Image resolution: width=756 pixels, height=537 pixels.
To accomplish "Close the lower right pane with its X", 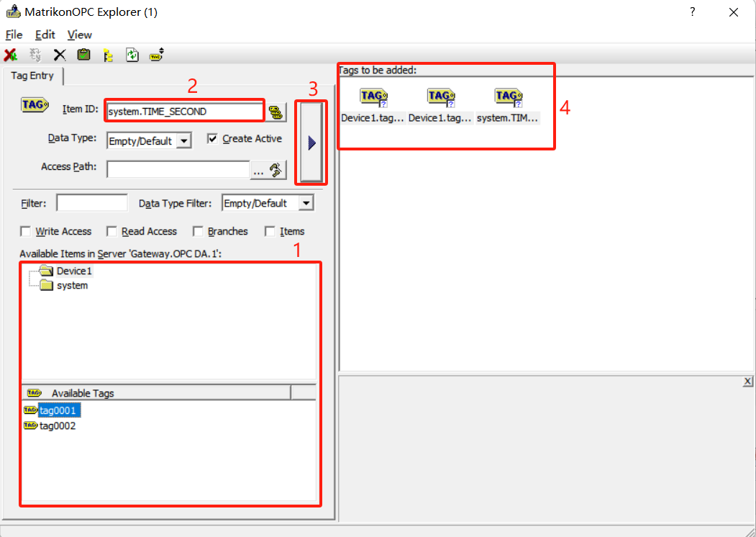I will coord(747,382).
